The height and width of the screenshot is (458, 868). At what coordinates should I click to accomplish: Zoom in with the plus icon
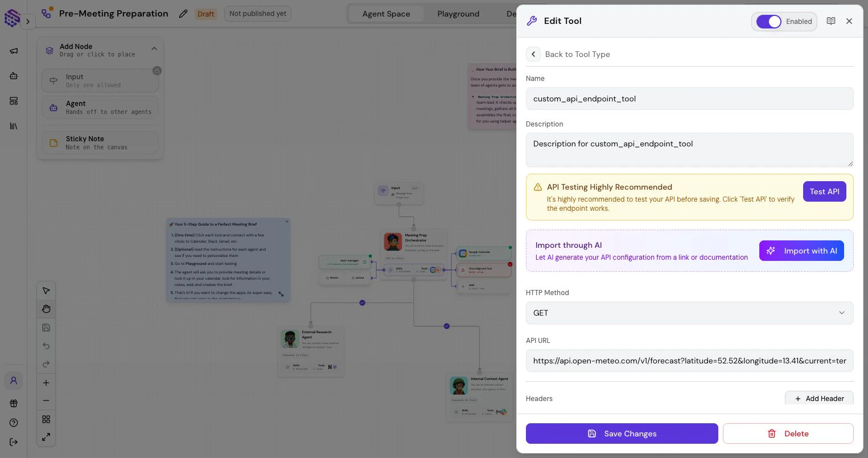[46, 383]
